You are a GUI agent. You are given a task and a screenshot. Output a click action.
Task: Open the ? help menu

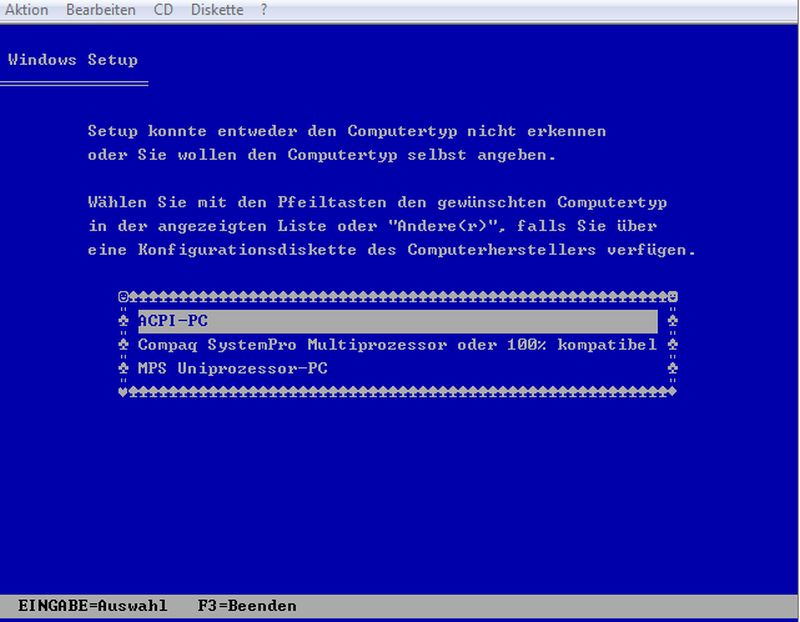[264, 10]
